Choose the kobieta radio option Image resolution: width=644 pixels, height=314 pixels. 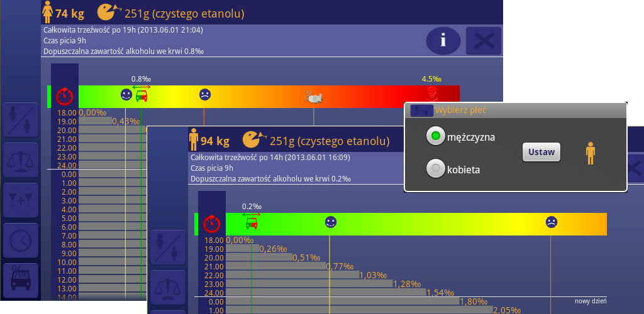click(x=435, y=168)
